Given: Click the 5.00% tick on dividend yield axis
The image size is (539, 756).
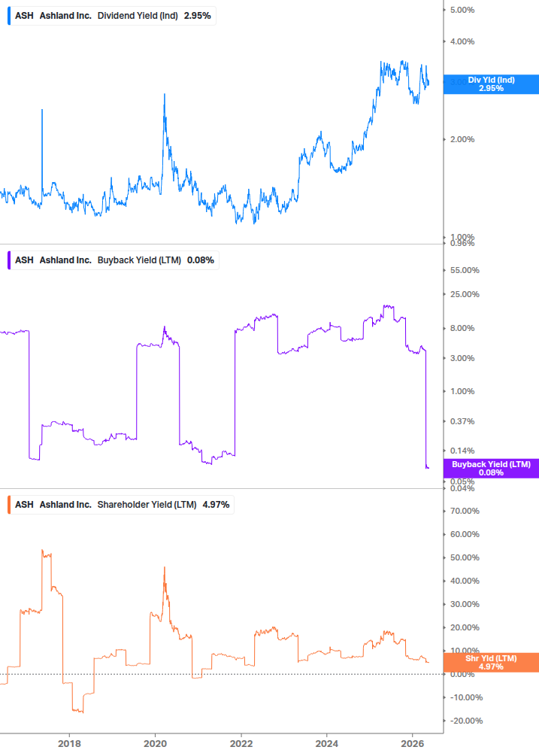Looking at the screenshot, I should (x=462, y=10).
